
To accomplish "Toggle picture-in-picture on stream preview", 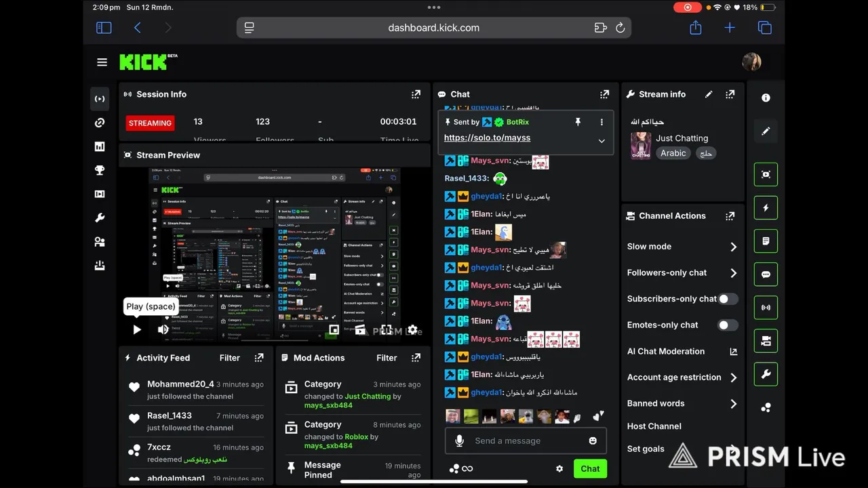I will 334,330.
